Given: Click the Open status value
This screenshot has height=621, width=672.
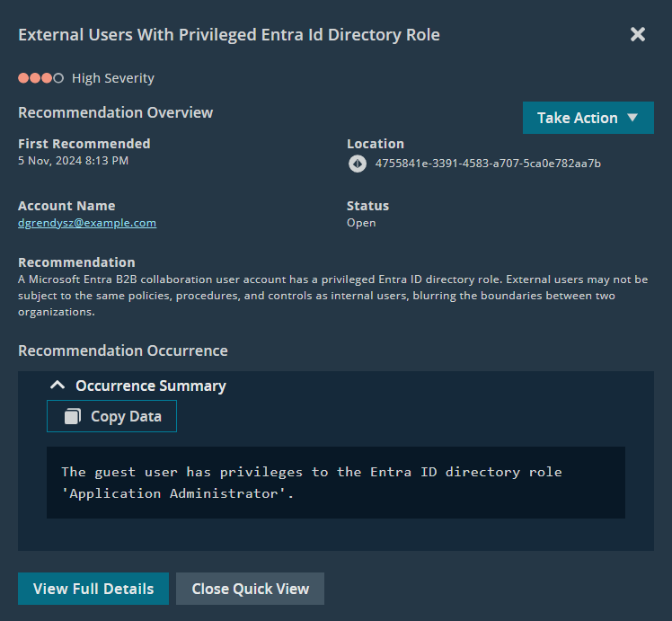Looking at the screenshot, I should tap(361, 223).
